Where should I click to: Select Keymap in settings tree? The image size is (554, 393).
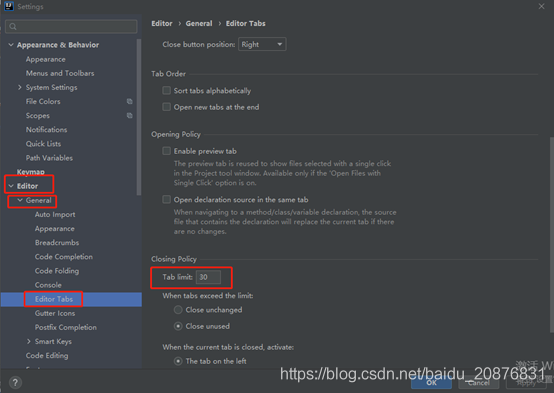coord(31,172)
